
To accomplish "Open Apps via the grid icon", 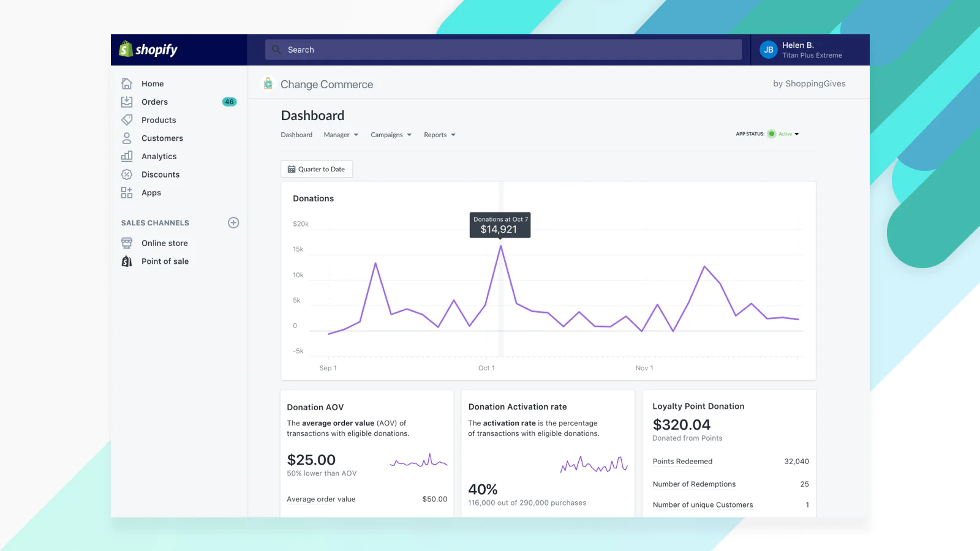I will click(127, 193).
